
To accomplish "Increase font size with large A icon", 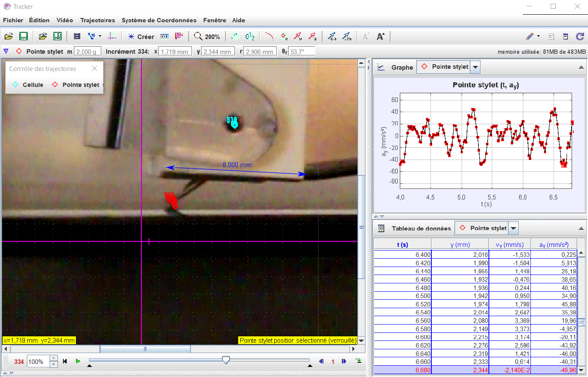I will [x=381, y=37].
